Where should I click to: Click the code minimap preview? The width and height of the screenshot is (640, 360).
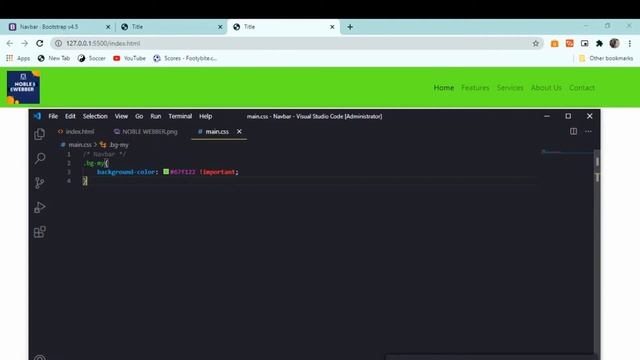(567, 152)
